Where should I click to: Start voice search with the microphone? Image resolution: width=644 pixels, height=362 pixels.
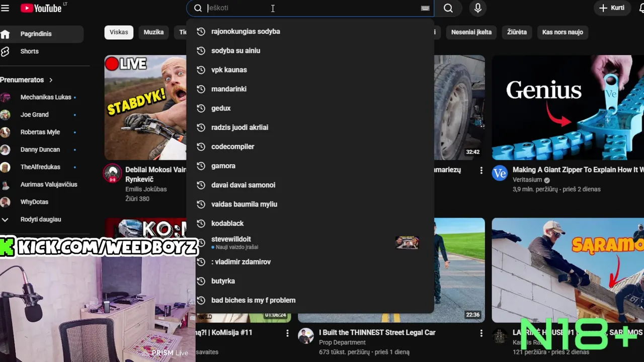[x=478, y=8]
